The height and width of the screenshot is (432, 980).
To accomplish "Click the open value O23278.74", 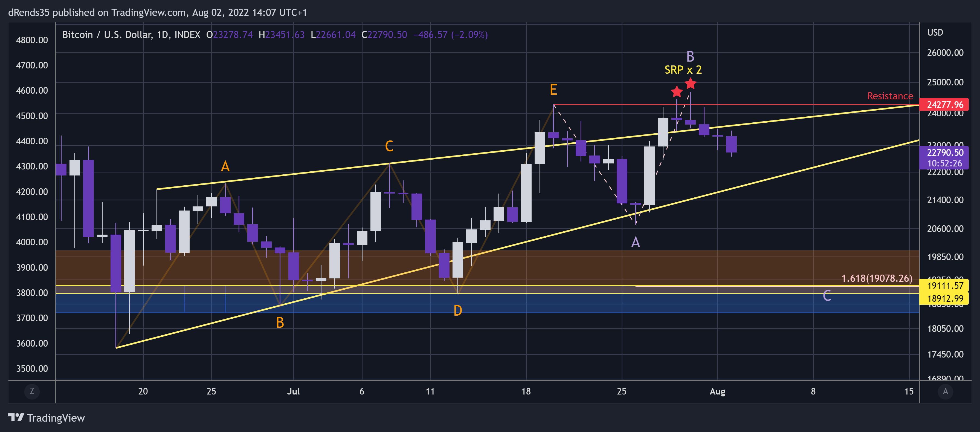I will 229,35.
